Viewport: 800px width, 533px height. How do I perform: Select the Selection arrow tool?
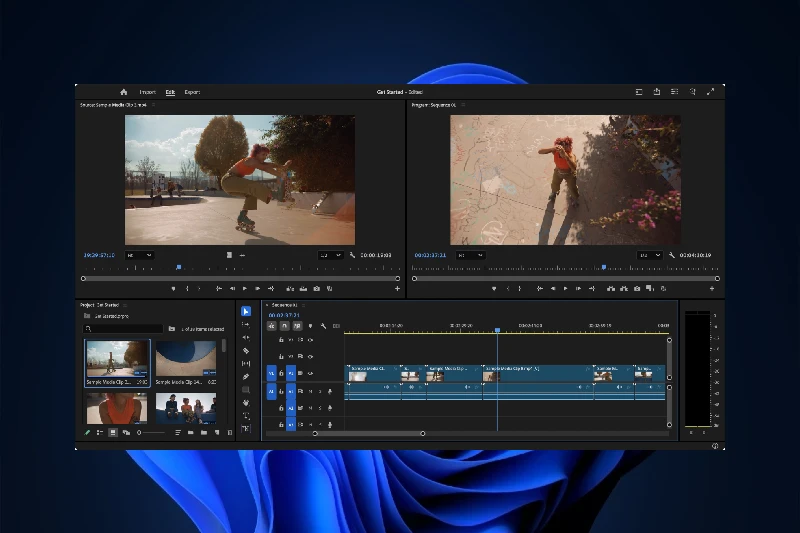click(x=246, y=312)
